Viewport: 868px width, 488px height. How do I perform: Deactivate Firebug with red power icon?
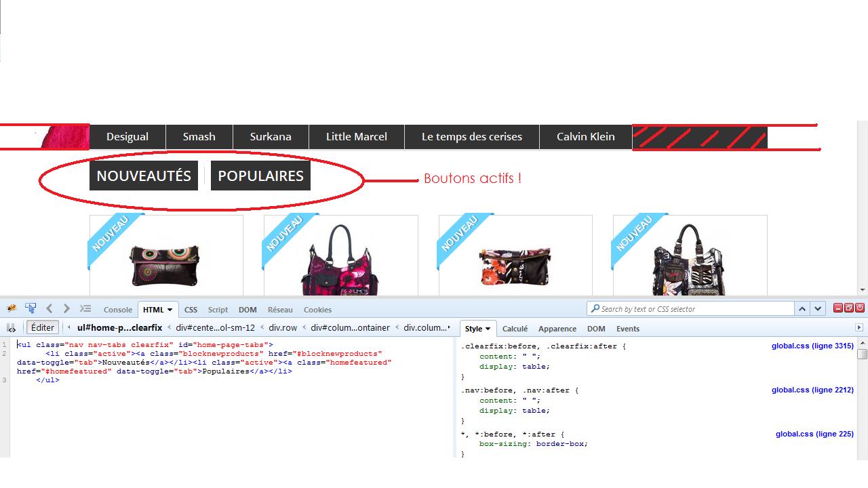(x=860, y=308)
